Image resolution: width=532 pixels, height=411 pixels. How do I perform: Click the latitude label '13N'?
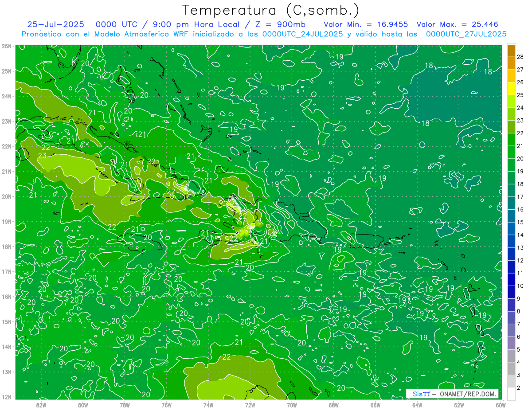tap(6, 372)
